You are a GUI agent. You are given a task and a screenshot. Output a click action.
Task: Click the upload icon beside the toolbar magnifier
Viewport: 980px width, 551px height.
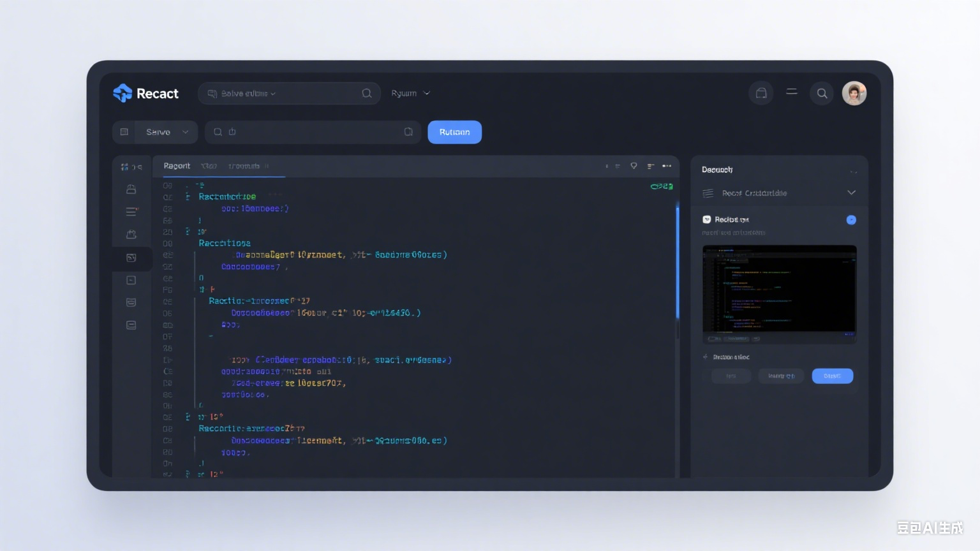(232, 132)
